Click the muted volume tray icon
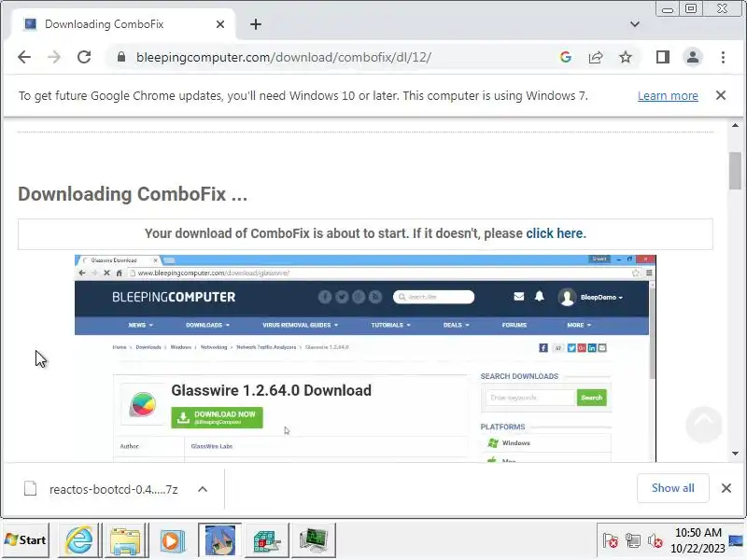The width and height of the screenshot is (747, 560). pos(655,540)
